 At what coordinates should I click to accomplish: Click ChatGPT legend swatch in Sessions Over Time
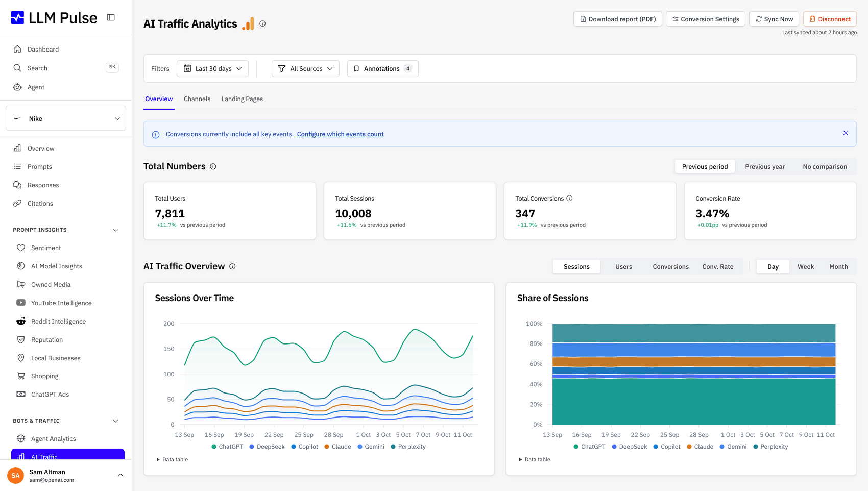point(214,447)
